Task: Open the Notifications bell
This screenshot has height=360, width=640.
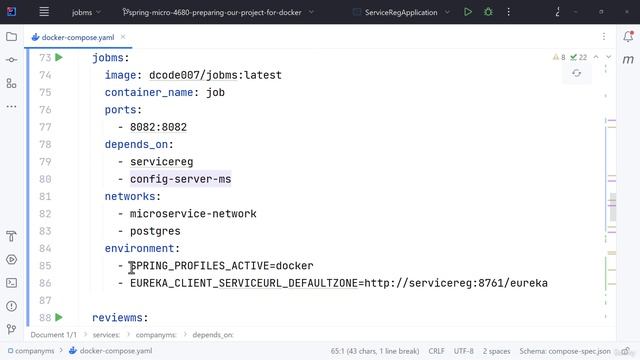Action: pos(628,36)
